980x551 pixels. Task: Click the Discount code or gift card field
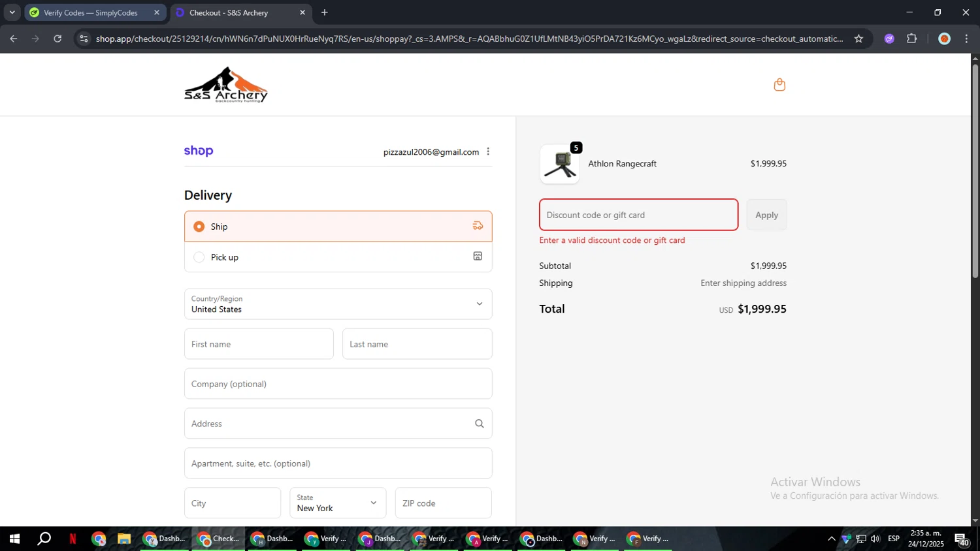(638, 215)
